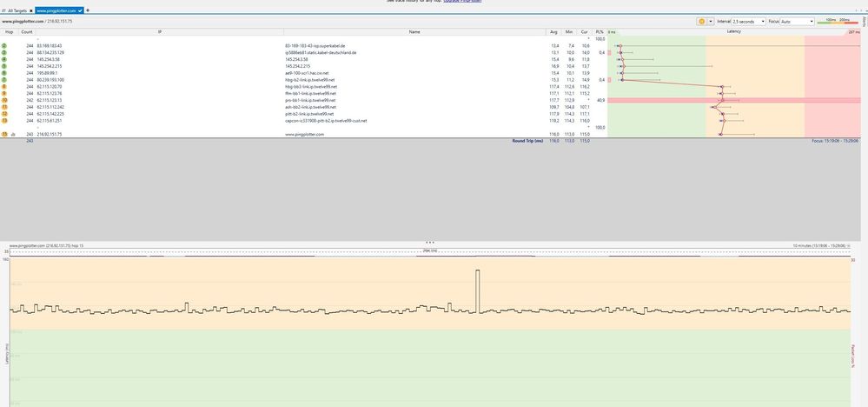Click the hop 10 icon with packet loss
Screen dimensions: 868x407
[x=4, y=100]
